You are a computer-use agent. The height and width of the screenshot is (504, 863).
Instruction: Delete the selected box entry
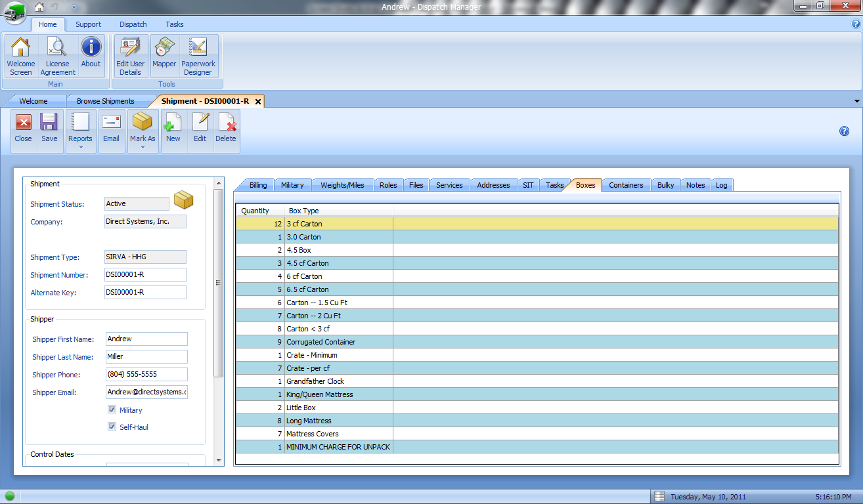[x=226, y=129]
